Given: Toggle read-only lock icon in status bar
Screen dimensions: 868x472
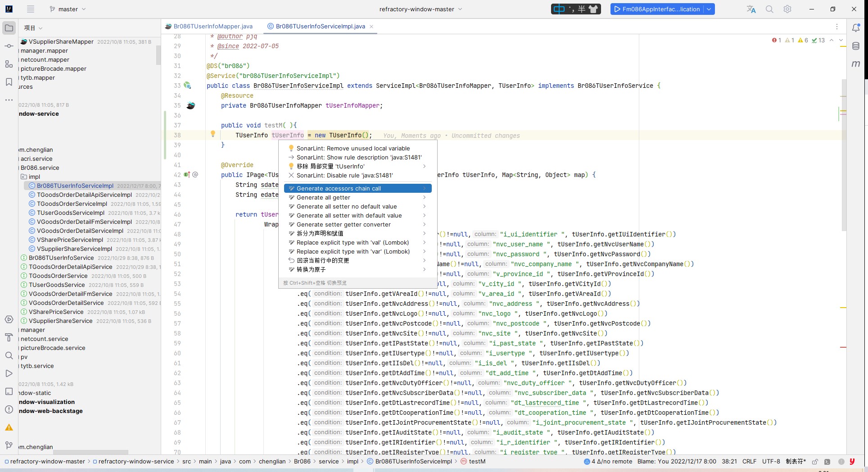Looking at the screenshot, I should coord(815,462).
